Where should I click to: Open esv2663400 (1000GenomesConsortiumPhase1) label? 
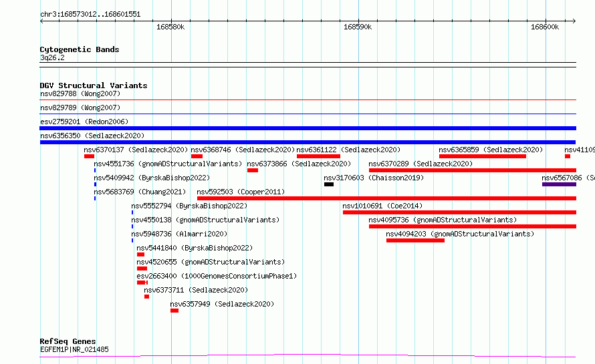(217, 276)
